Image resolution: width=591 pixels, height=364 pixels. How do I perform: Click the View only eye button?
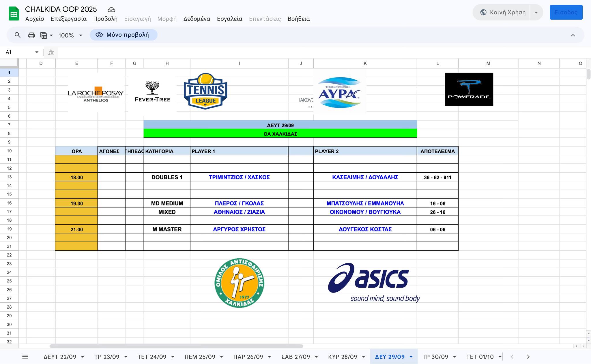coord(124,35)
